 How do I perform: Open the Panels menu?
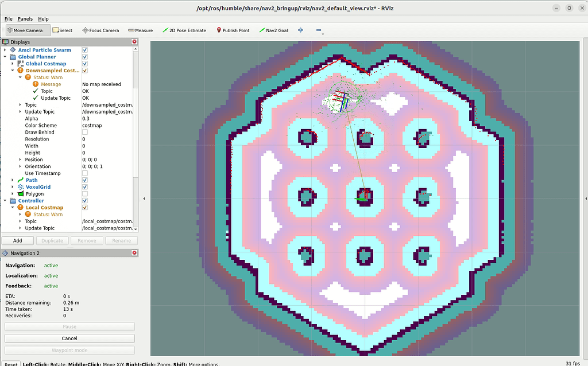click(25, 18)
